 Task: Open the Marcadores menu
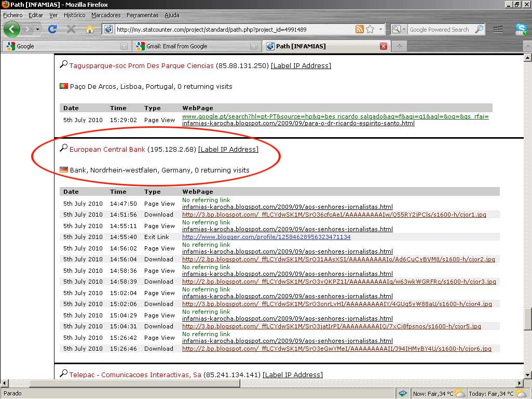[x=106, y=15]
